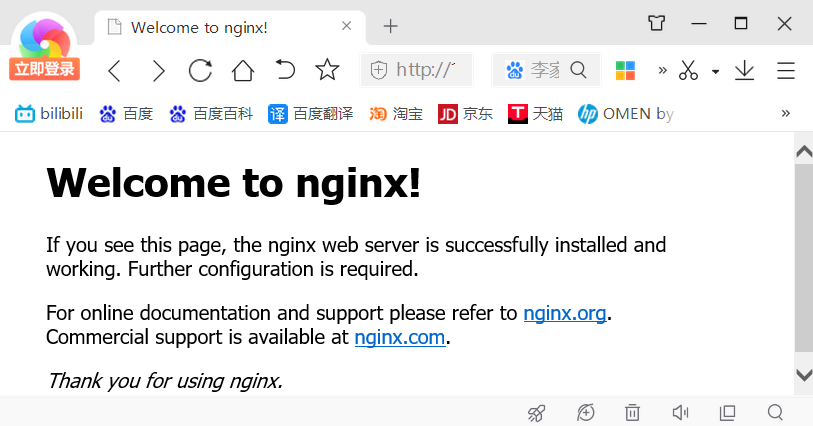
Task: Open the downloads manager
Action: point(745,70)
